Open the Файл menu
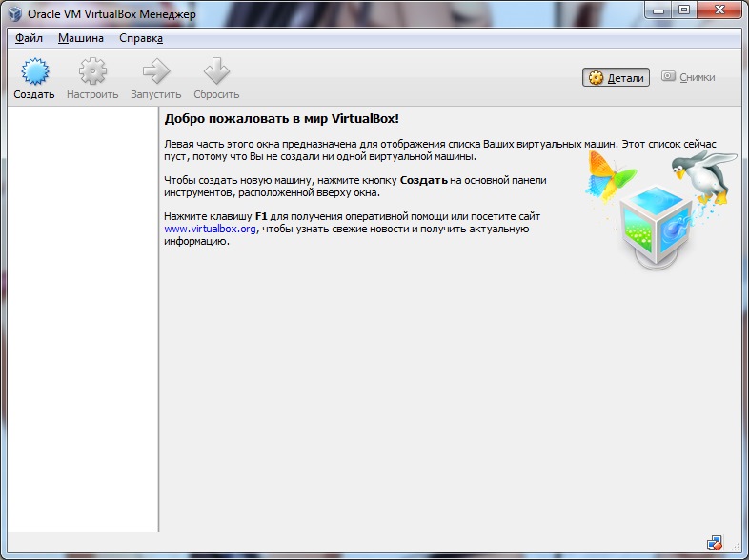This screenshot has width=749, height=560. (29, 38)
